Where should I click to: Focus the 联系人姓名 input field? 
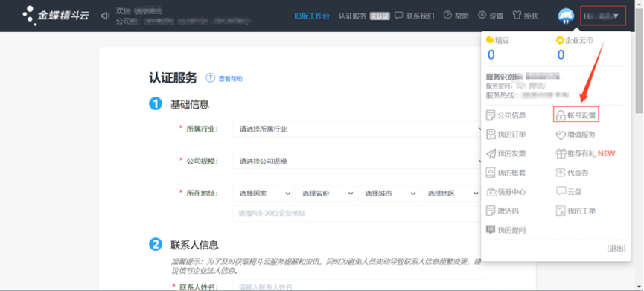coord(359,286)
